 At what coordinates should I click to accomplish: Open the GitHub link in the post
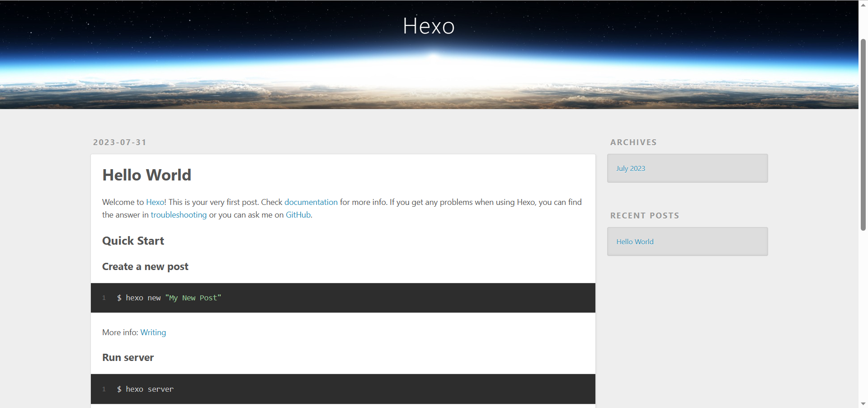point(298,215)
